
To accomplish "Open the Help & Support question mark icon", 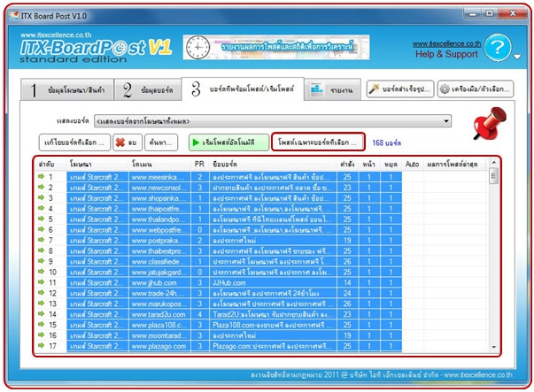I will click(x=498, y=47).
